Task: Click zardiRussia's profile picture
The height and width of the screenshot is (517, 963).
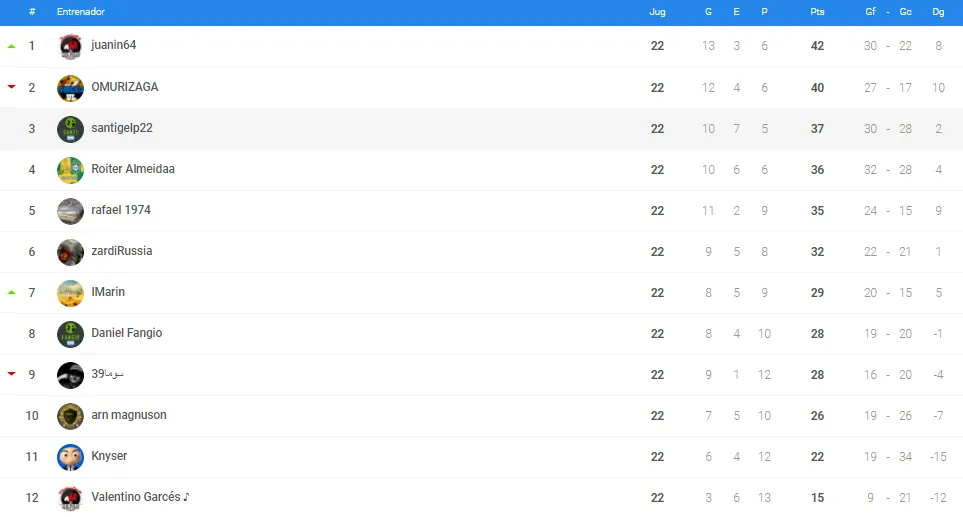Action: click(70, 252)
